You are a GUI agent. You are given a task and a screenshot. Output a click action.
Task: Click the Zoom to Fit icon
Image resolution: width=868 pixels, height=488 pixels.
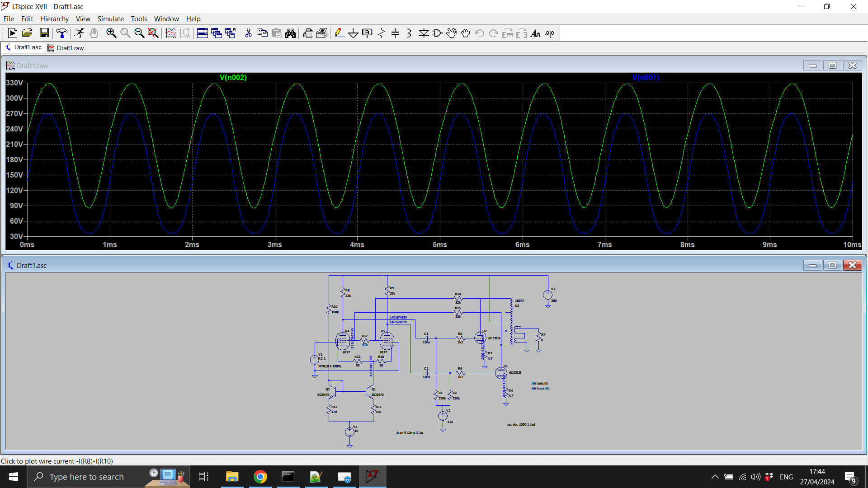pyautogui.click(x=153, y=33)
